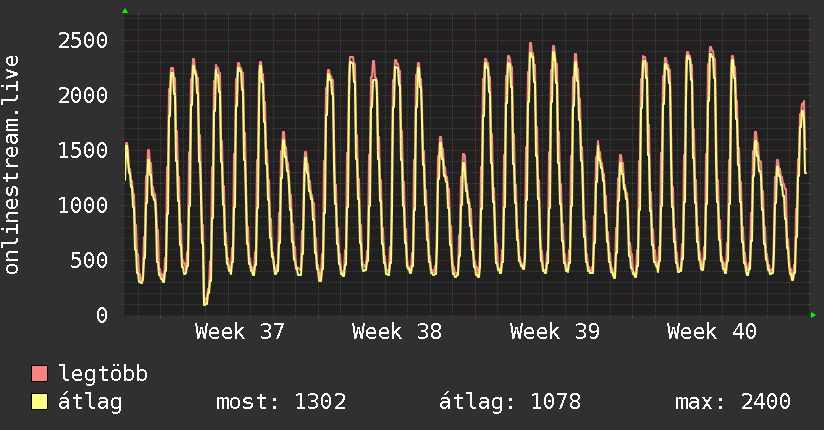Click the Week 39 axis label
The width and height of the screenshot is (824, 430).
click(x=554, y=332)
